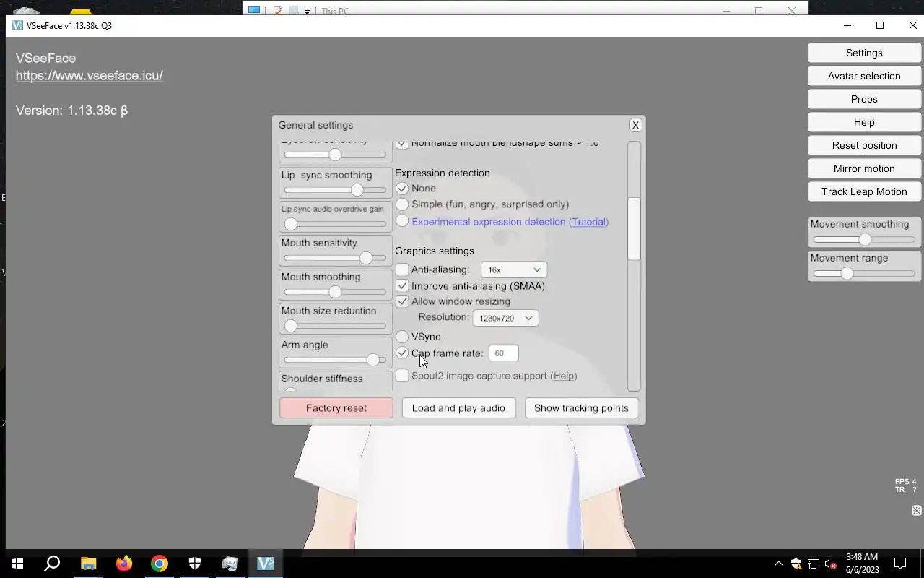The height and width of the screenshot is (578, 924).
Task: Select None for expression detection
Action: (x=402, y=188)
